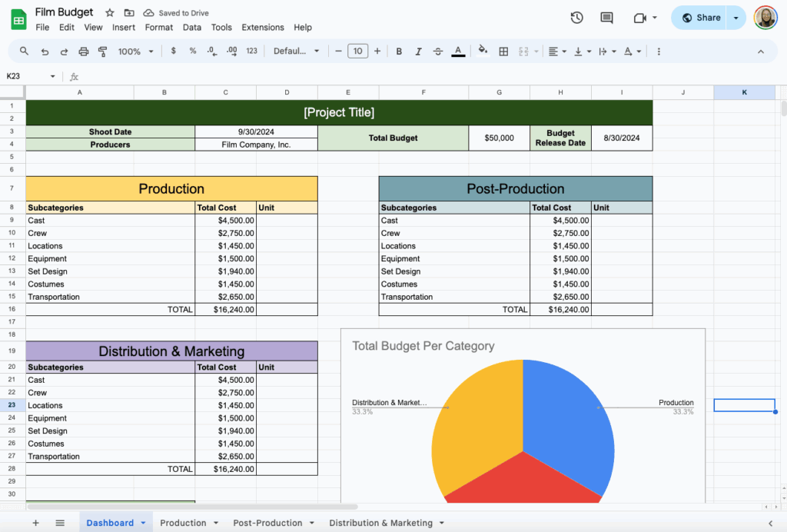787x532 pixels.
Task: Open the zoom level dropdown
Action: point(135,51)
